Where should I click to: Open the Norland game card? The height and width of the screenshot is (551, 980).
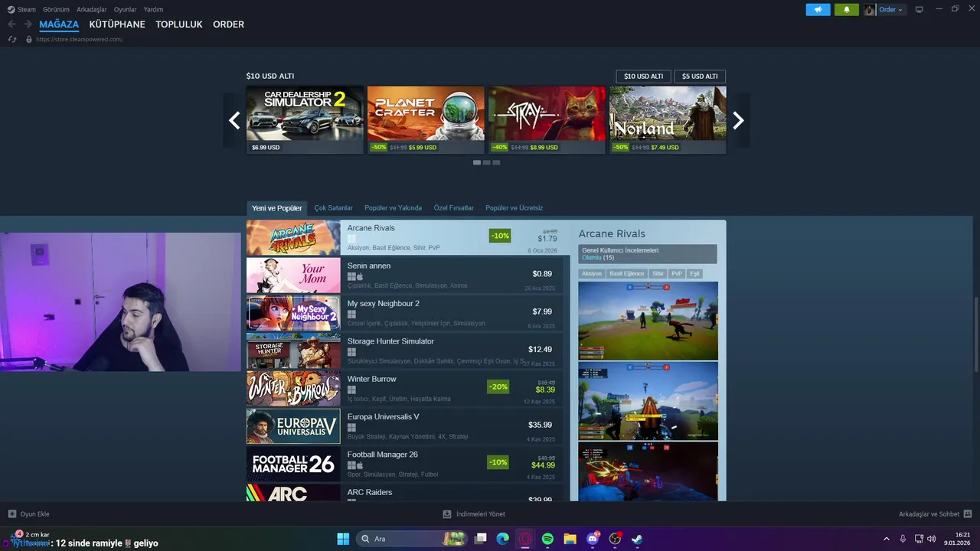(668, 120)
